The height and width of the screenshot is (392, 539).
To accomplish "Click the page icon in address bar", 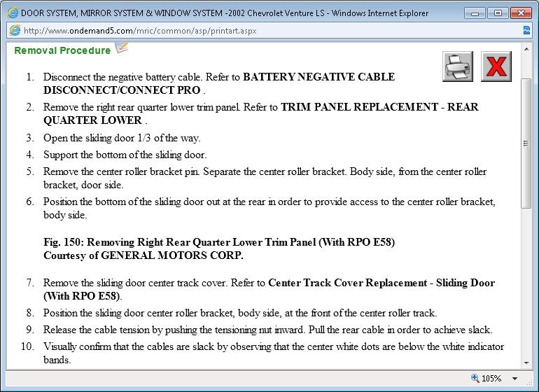I will pyautogui.click(x=15, y=30).
